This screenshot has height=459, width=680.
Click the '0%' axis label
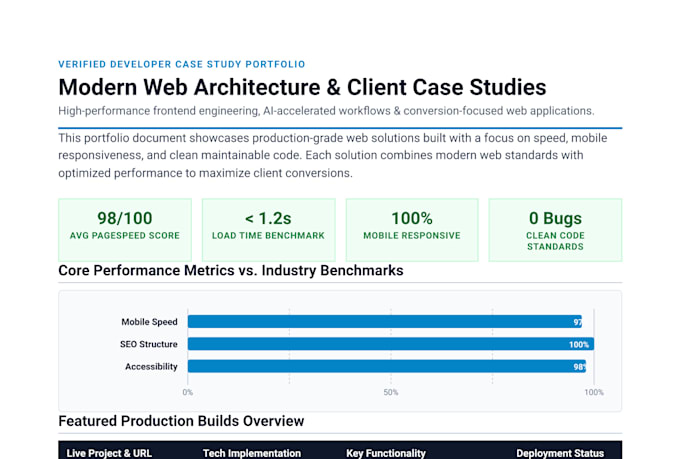click(188, 392)
